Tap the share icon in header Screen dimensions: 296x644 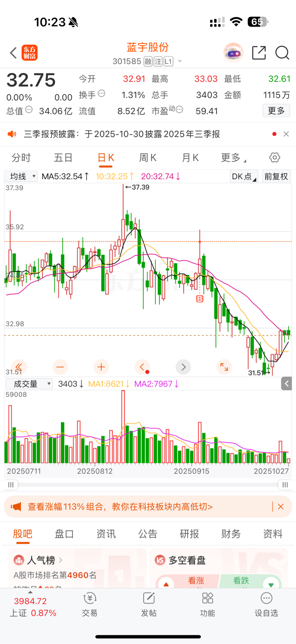(259, 53)
